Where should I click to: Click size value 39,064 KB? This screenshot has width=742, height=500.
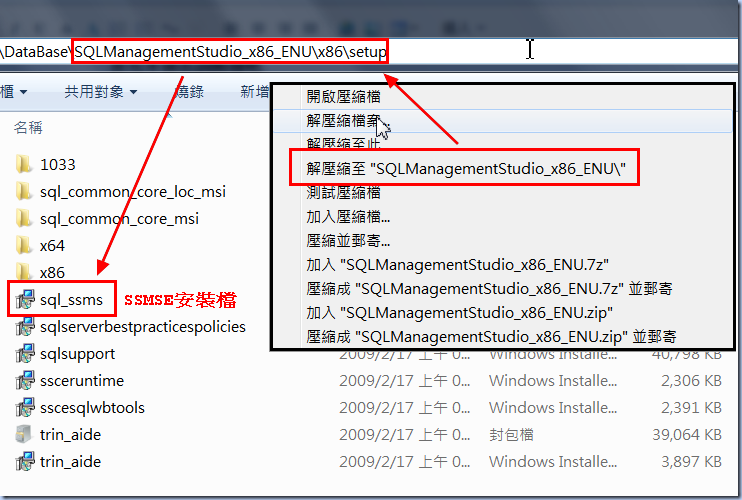point(687,434)
